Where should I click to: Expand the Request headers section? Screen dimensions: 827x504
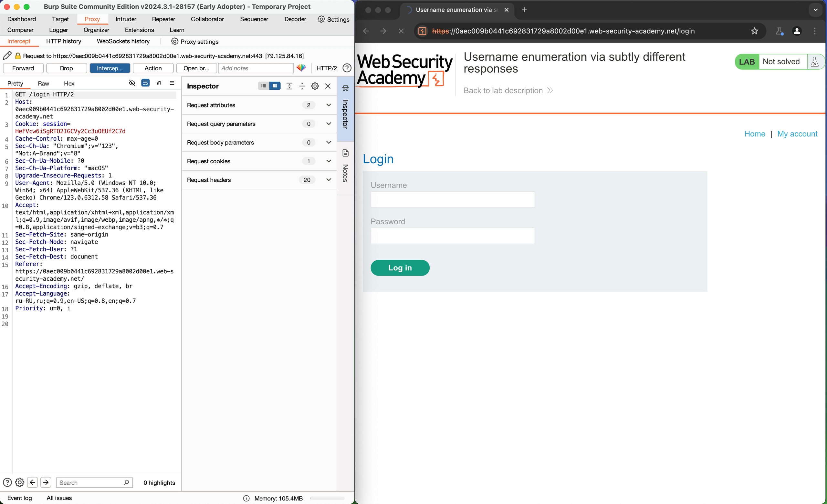coord(329,179)
